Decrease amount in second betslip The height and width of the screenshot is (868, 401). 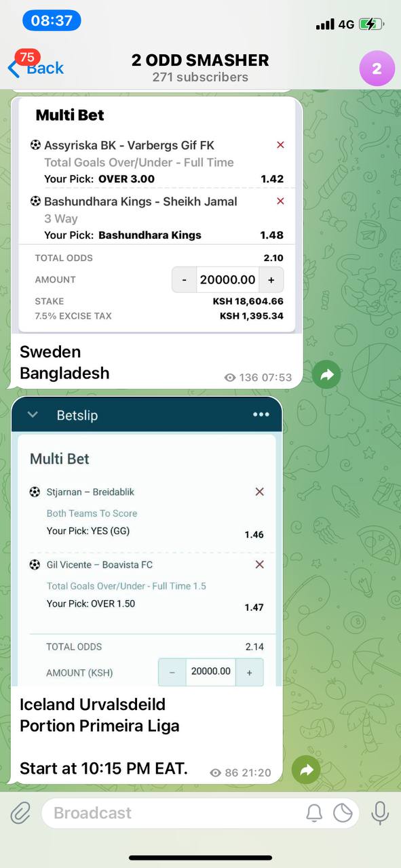[172, 672]
